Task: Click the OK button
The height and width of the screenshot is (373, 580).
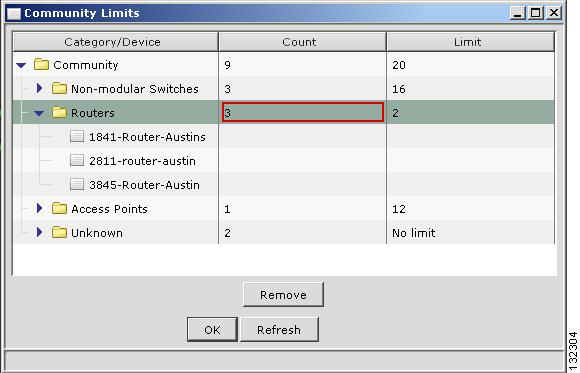Action: (x=212, y=329)
